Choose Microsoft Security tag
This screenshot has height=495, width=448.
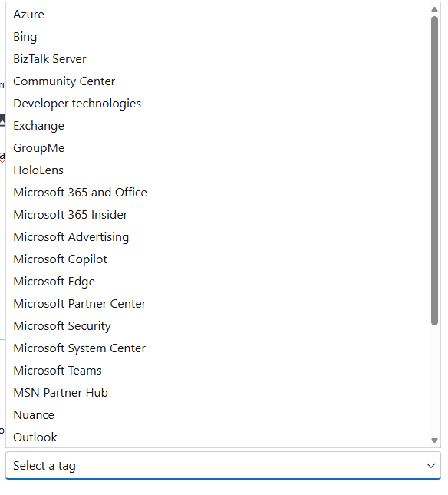218,326
